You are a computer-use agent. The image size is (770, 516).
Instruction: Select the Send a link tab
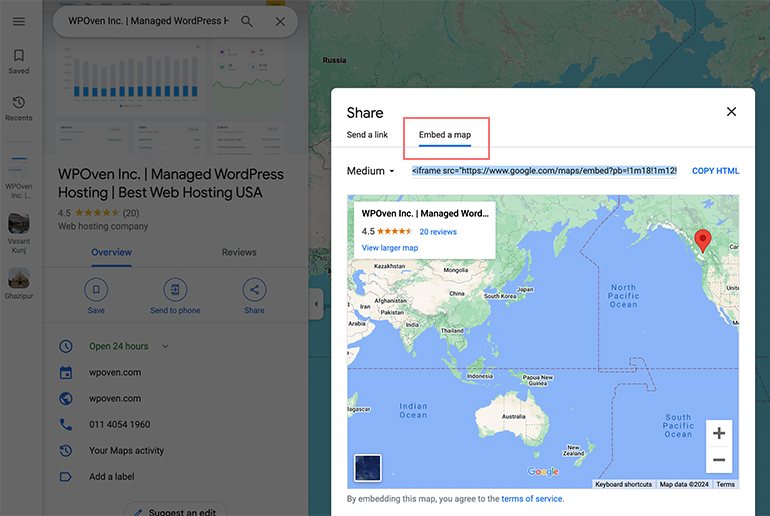367,135
